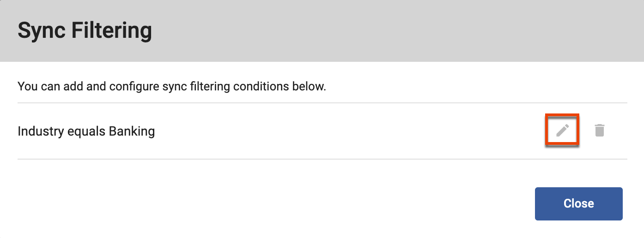
Task: Click the trash can icon
Action: [x=599, y=131]
